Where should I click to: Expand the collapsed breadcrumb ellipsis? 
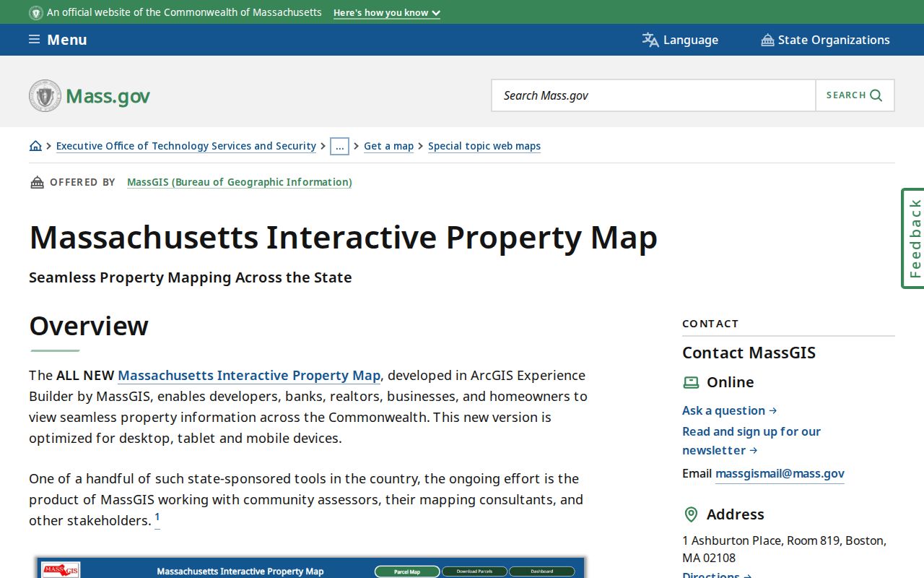[339, 146]
